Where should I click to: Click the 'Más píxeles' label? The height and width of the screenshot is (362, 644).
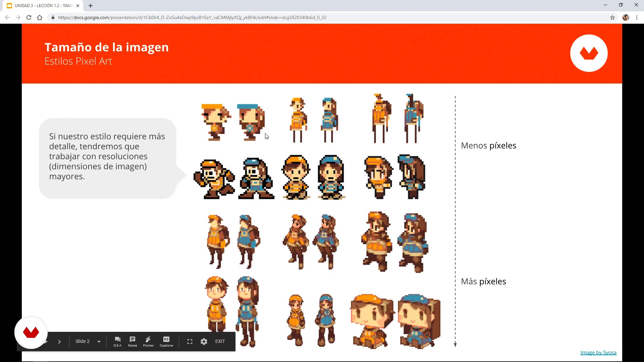click(483, 281)
